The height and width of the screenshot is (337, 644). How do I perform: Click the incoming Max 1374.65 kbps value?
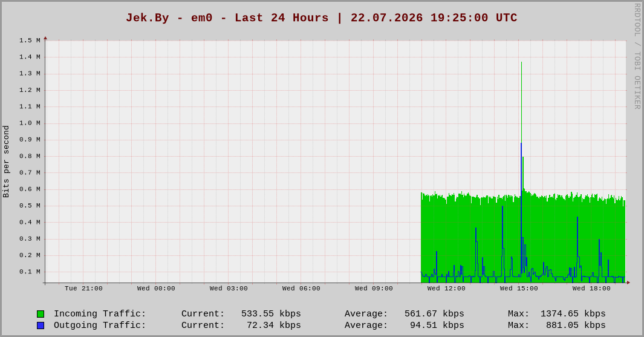[x=573, y=314]
